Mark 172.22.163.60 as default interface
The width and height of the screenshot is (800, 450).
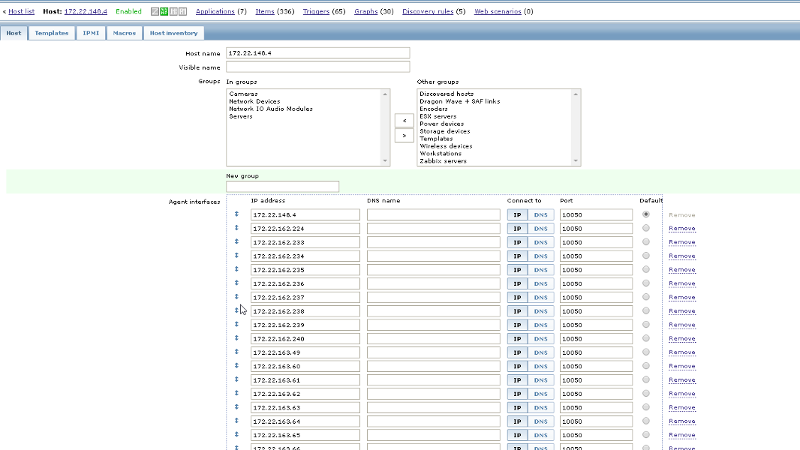tap(645, 366)
